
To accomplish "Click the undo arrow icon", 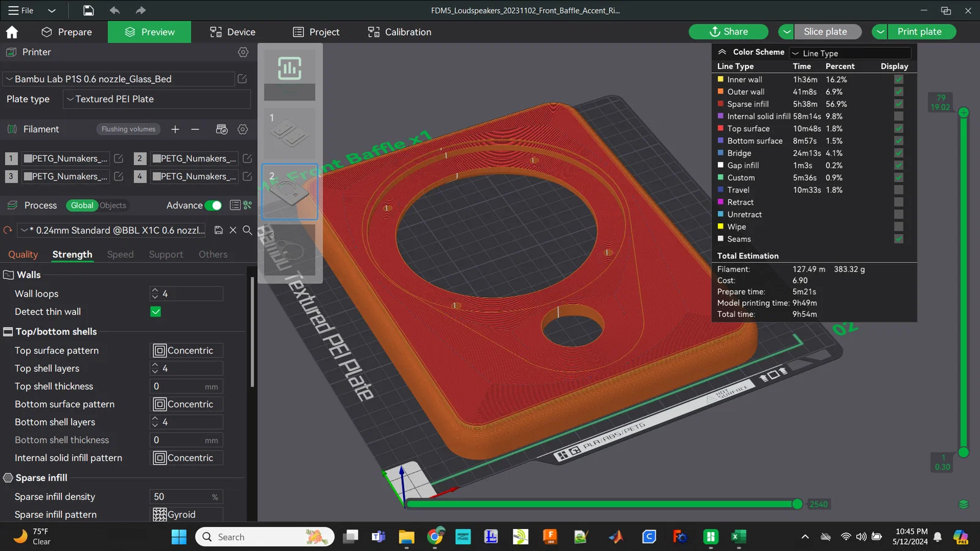I will tap(115, 10).
